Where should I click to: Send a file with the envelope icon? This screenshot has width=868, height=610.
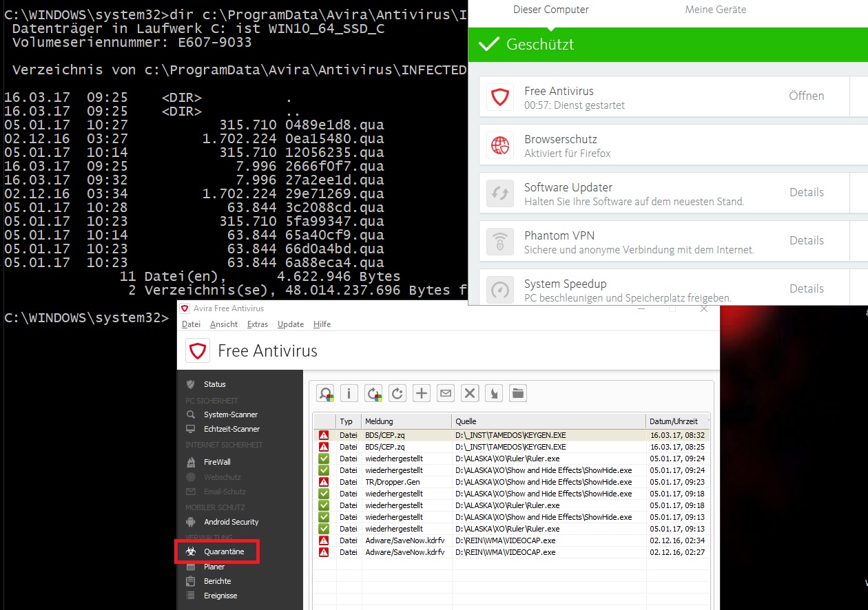(445, 393)
